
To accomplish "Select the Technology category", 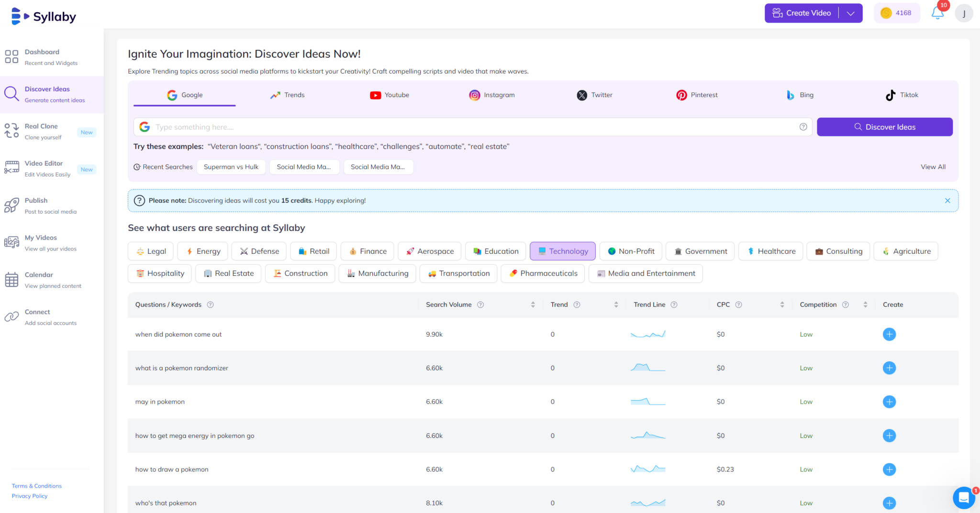I will [562, 251].
